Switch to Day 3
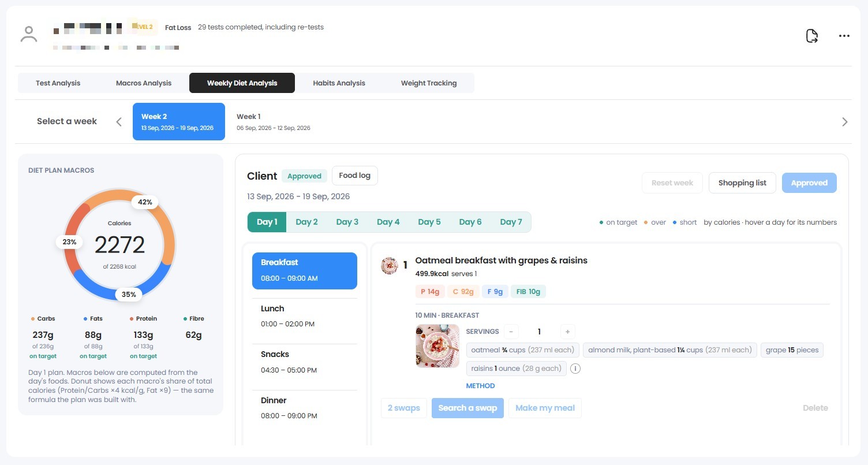 coord(347,222)
